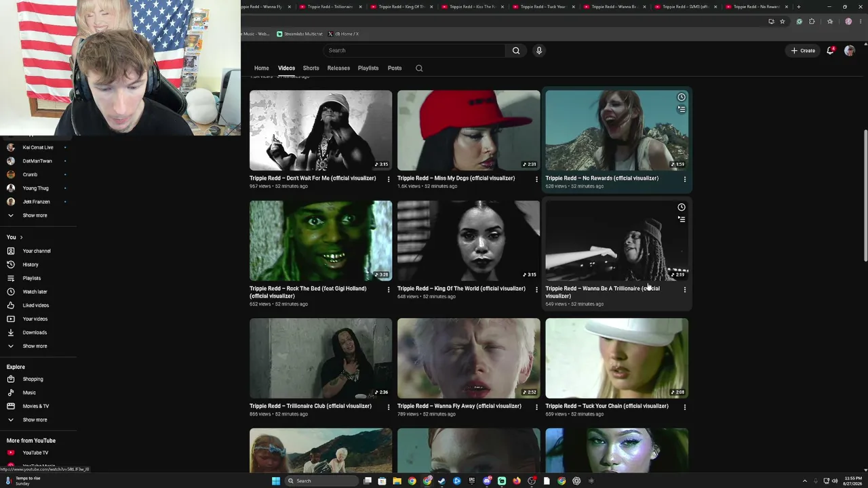The width and height of the screenshot is (868, 488).
Task: Bookmark this page with the star icon
Action: pyautogui.click(x=783, y=21)
